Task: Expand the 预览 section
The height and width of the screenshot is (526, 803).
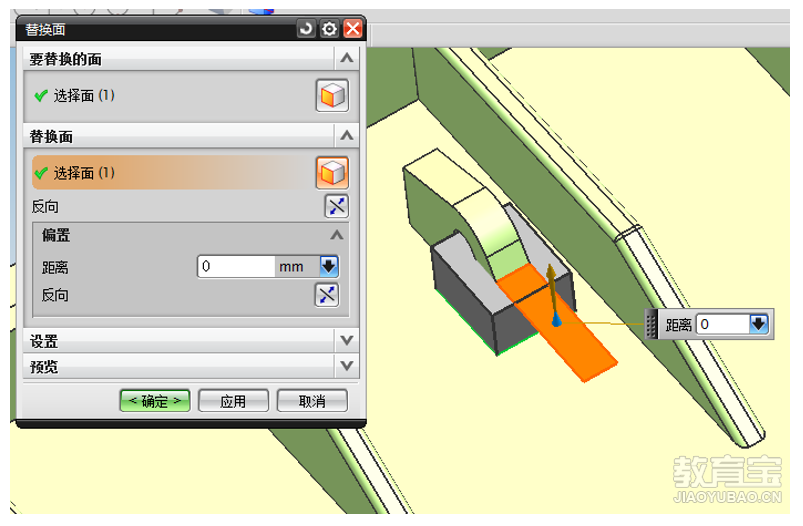Action: pos(347,366)
